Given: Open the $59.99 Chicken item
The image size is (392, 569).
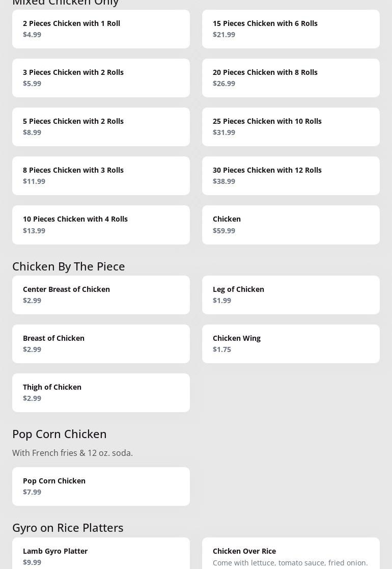Looking at the screenshot, I should click(291, 225).
